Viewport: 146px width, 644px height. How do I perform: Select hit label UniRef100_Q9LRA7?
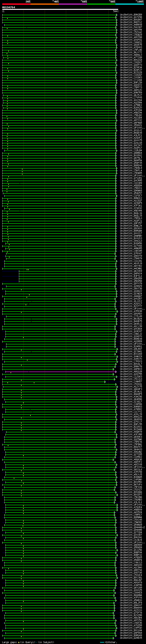point(131,349)
